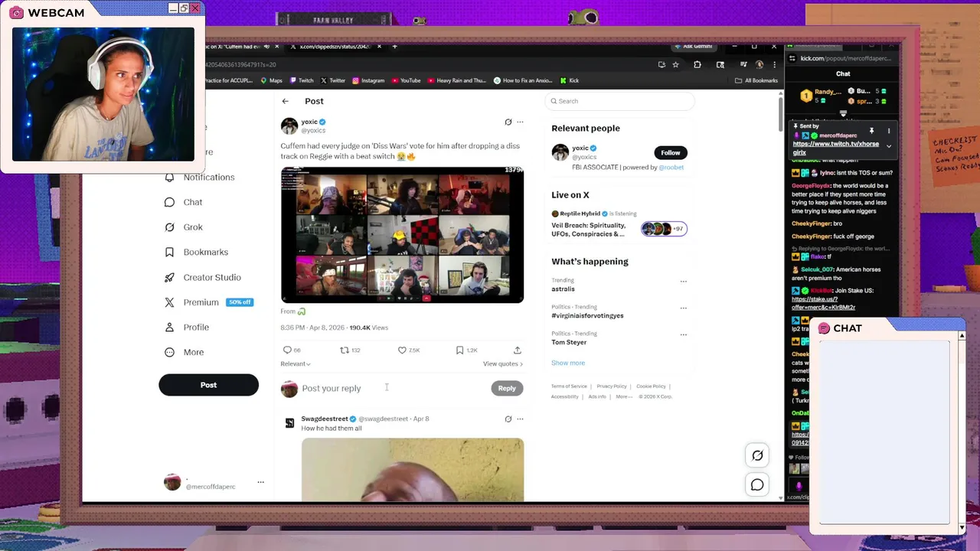This screenshot has width=980, height=551.
Task: Click the share icon under the post
Action: click(518, 350)
